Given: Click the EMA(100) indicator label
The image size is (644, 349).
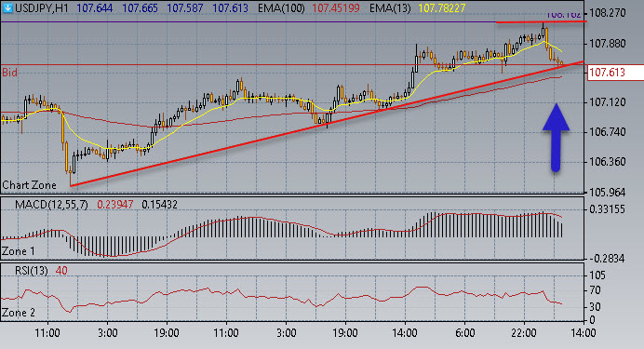Looking at the screenshot, I should [281, 8].
